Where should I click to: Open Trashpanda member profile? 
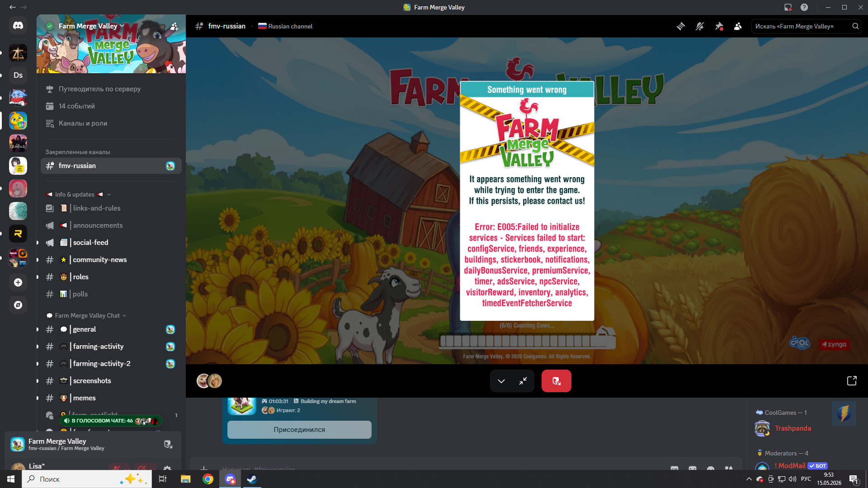[x=793, y=428]
